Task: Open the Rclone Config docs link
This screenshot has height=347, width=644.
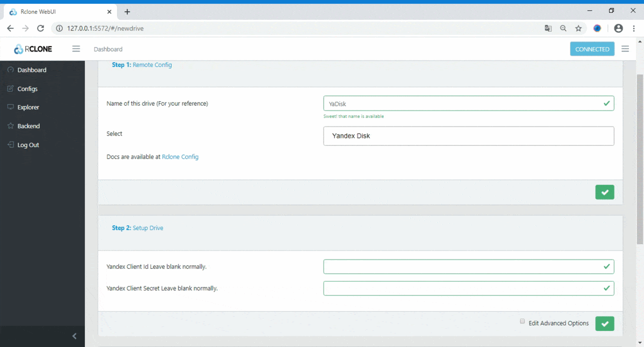Action: coord(180,157)
